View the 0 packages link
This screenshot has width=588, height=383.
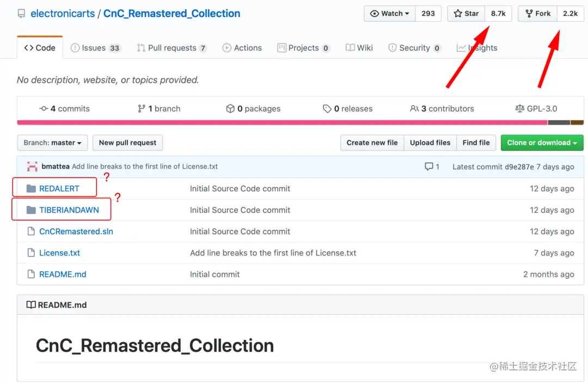253,109
